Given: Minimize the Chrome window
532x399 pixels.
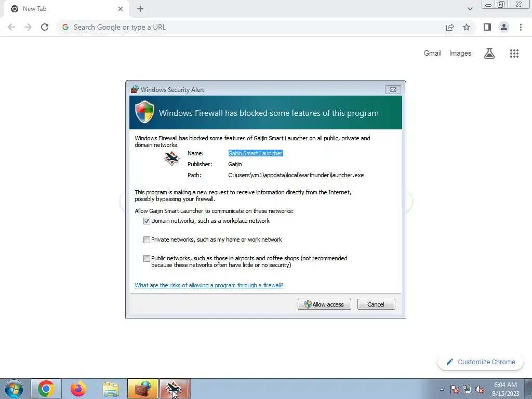Looking at the screenshot, I should coord(488,4).
